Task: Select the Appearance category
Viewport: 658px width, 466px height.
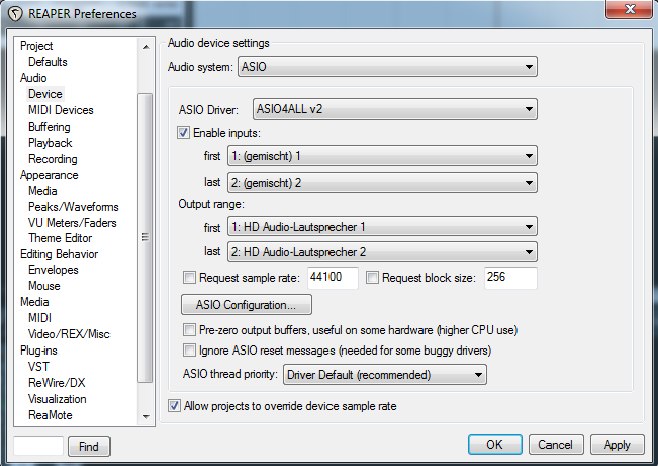Action: 49,175
